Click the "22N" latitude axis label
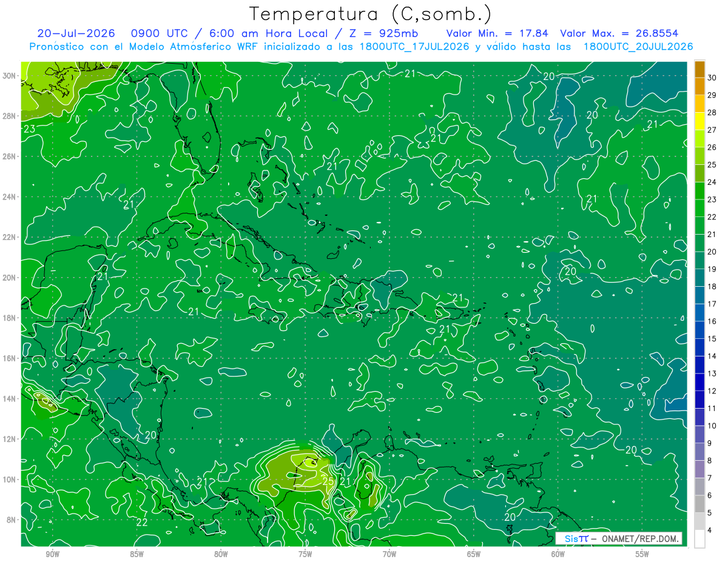 point(10,237)
